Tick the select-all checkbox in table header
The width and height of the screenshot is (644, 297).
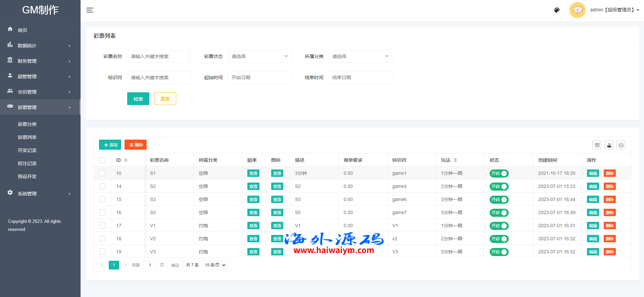tap(102, 160)
